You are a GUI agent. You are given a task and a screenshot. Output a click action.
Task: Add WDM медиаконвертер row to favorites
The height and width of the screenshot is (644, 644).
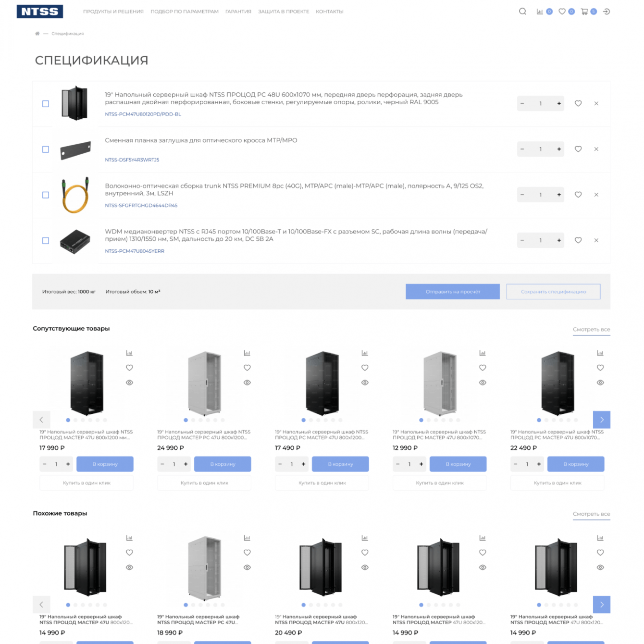click(x=578, y=240)
